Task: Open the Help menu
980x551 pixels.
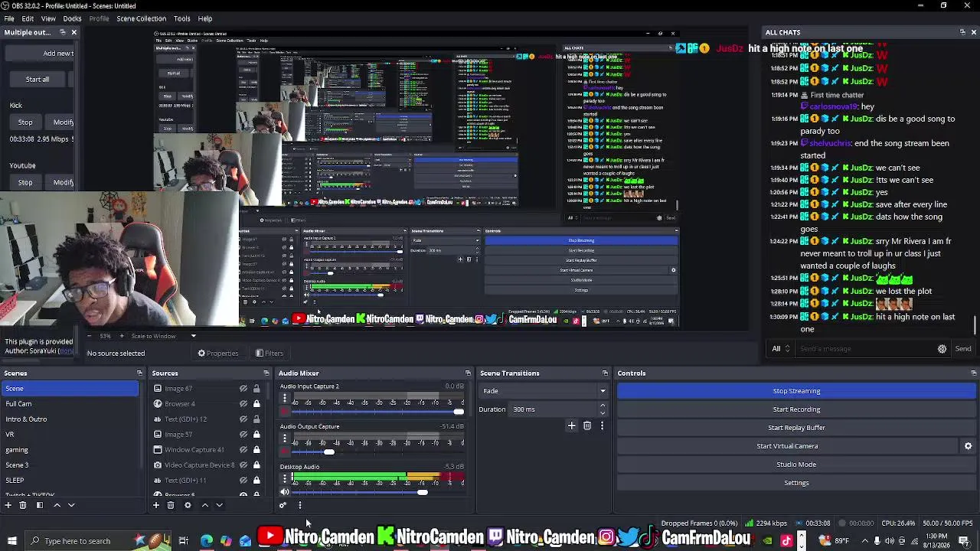Action: click(x=205, y=18)
